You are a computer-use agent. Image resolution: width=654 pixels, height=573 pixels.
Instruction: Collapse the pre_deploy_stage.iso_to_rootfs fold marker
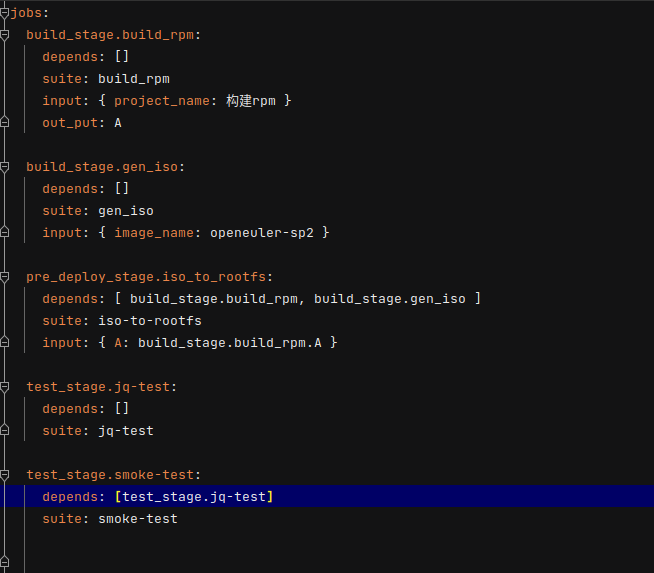5,277
